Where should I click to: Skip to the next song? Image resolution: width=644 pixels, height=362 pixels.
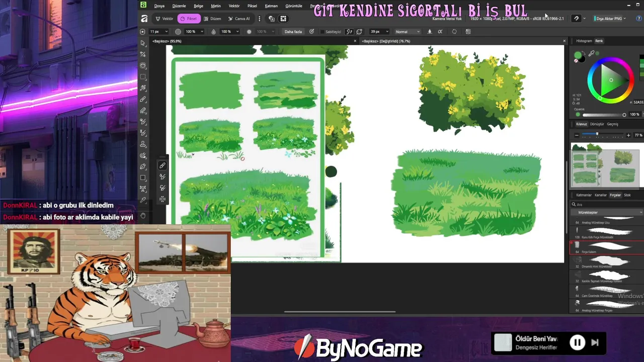pos(595,342)
